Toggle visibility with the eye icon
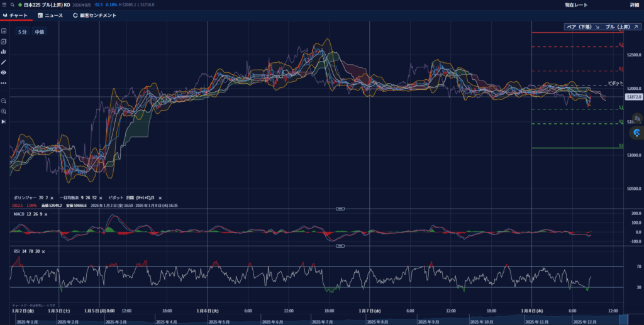 (4, 72)
